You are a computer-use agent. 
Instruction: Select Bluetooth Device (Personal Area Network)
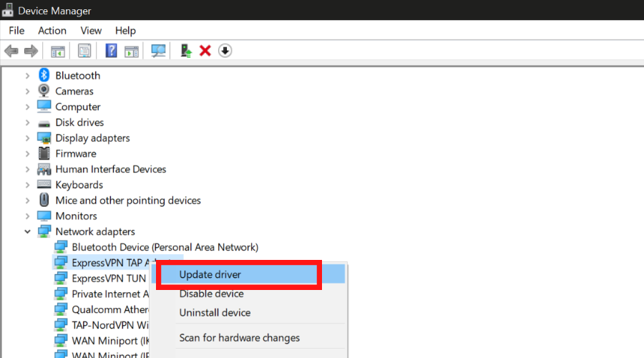coord(165,248)
